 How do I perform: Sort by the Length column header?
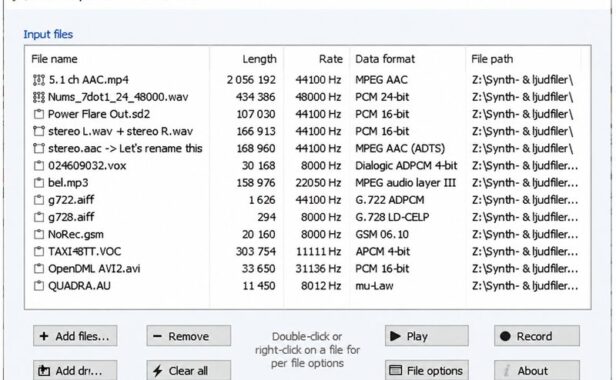(259, 59)
